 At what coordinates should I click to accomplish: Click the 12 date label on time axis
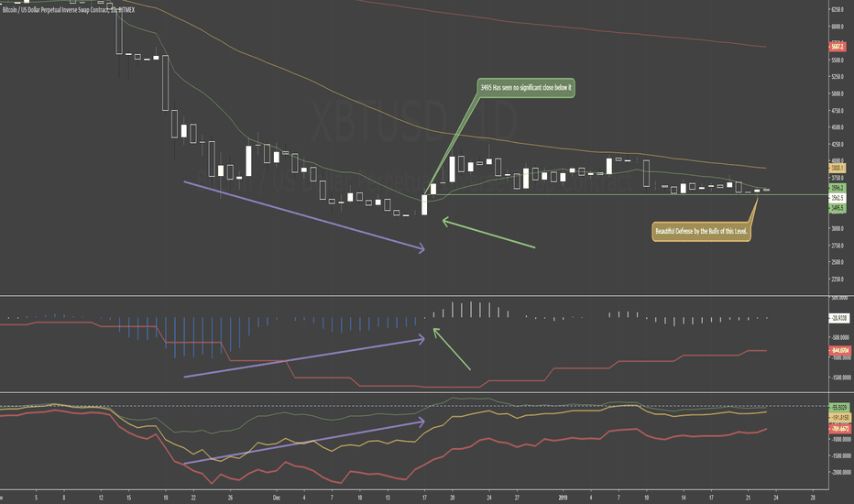click(x=102, y=498)
